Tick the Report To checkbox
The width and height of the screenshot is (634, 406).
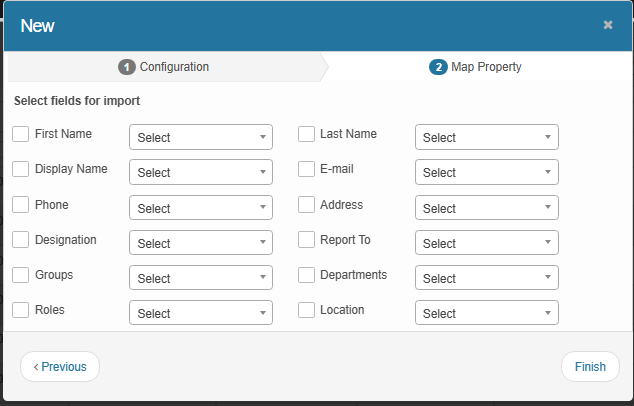[x=307, y=240]
